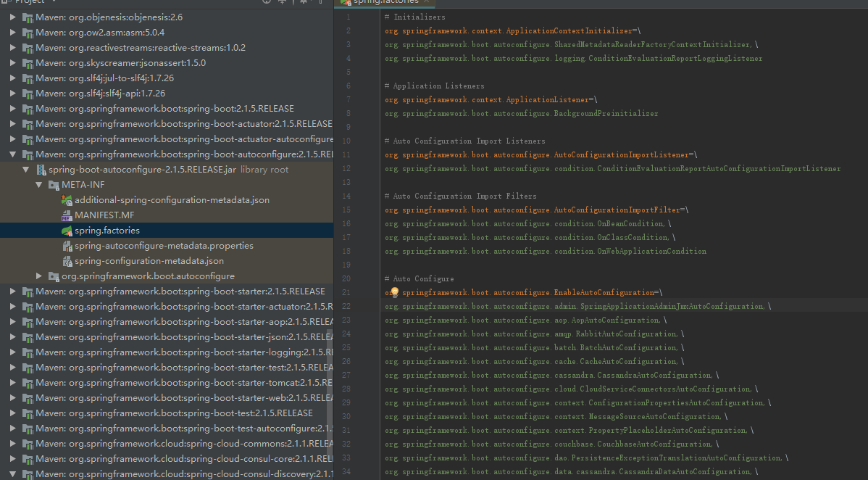Click the jsonassert:1.5.0 library icon
This screenshot has height=480, width=868.
pyautogui.click(x=28, y=62)
